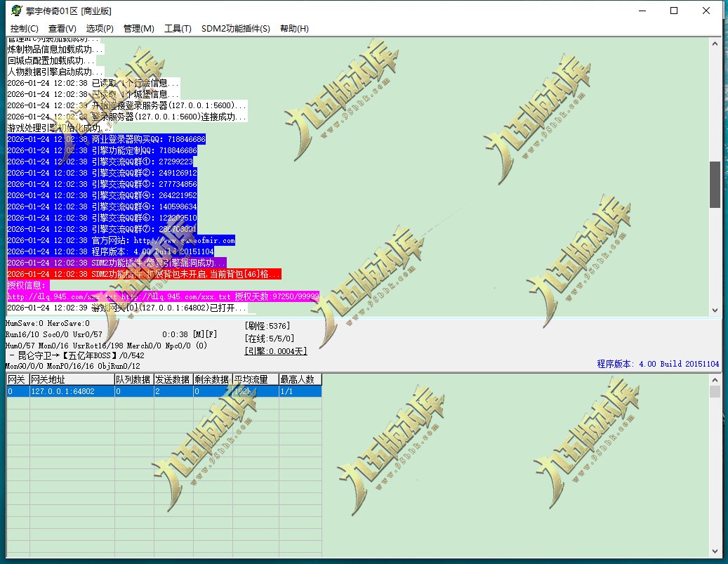Click the log line with QQ群 number 264221952
This screenshot has height=564, width=728.
click(102, 195)
